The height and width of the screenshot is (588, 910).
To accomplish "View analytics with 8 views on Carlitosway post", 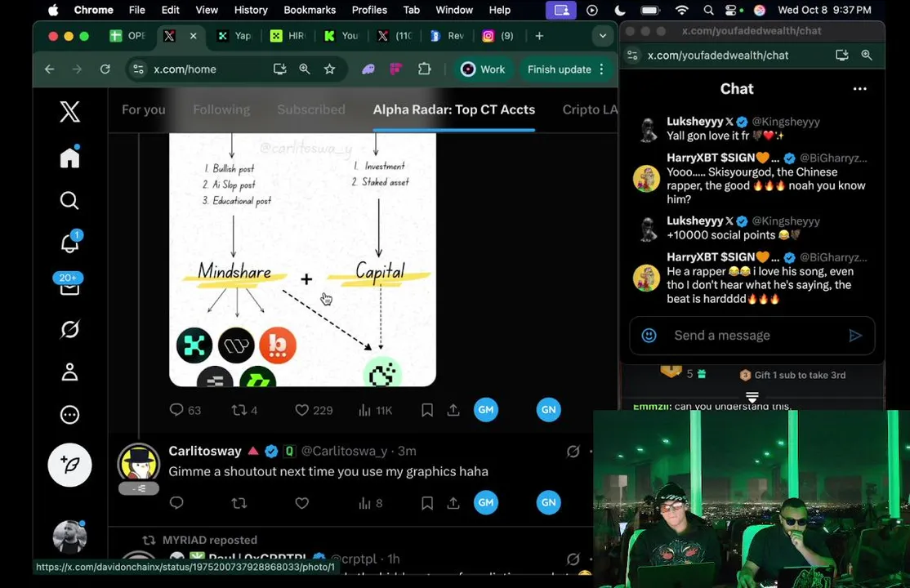I will click(370, 503).
